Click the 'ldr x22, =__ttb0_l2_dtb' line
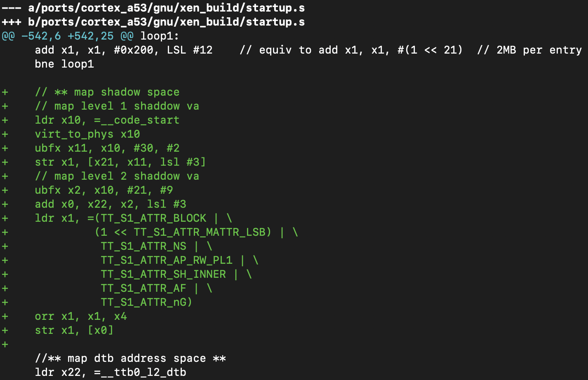Screen dimensions: 588x380 tap(111, 372)
